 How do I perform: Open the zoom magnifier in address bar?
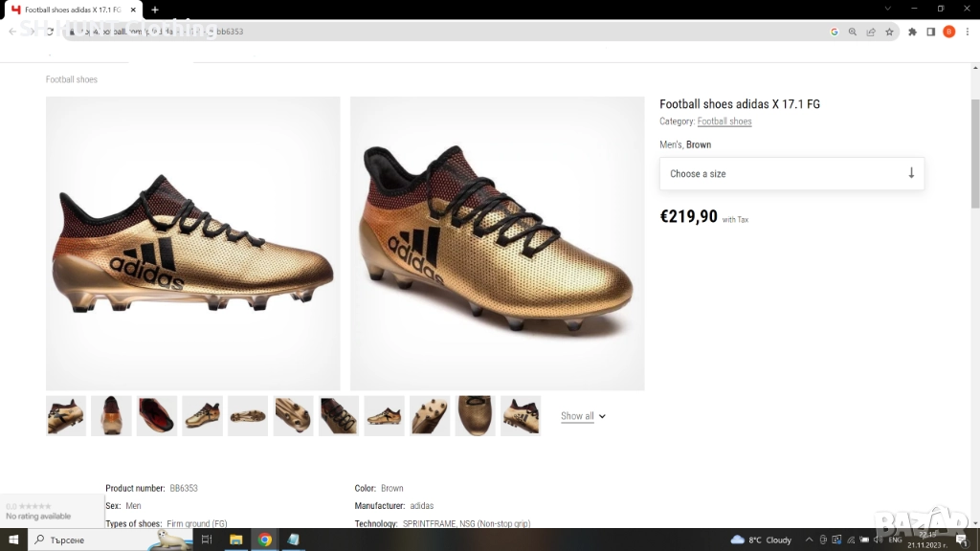click(853, 32)
